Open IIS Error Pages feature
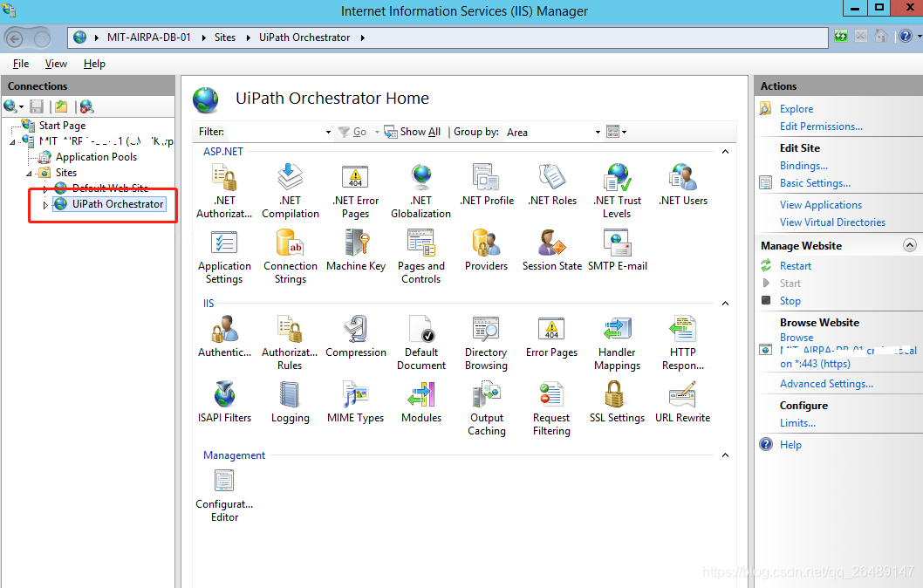The width and height of the screenshot is (923, 588). click(x=551, y=337)
